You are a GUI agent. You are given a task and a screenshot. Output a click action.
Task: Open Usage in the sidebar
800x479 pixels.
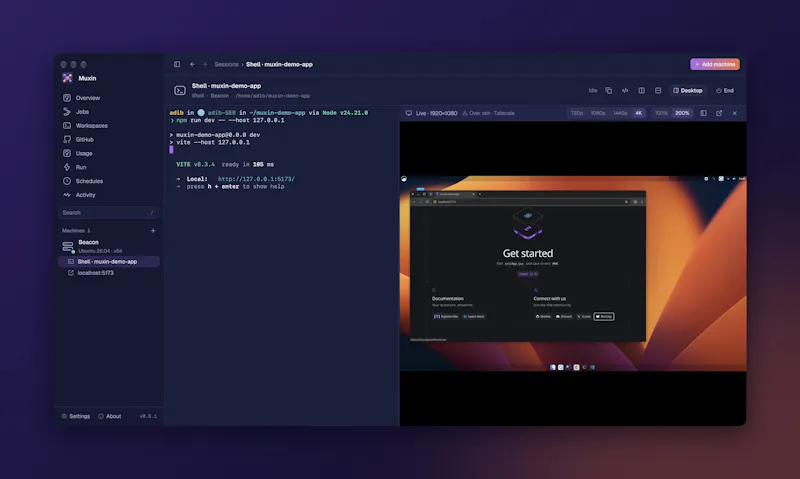tap(109, 153)
